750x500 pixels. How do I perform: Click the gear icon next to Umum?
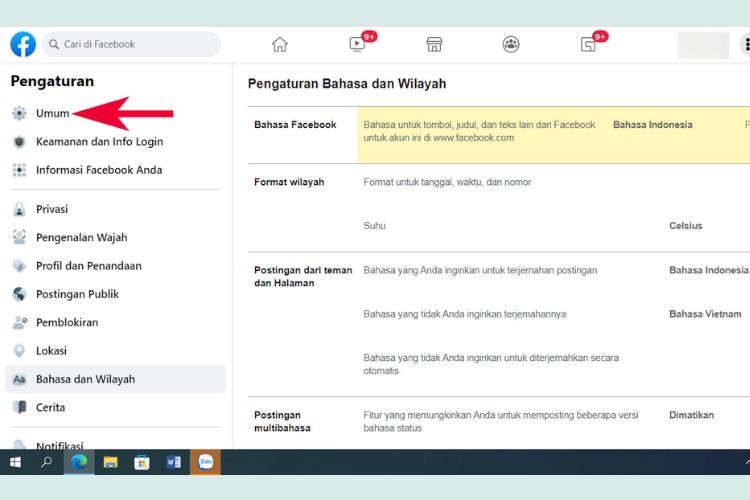19,113
